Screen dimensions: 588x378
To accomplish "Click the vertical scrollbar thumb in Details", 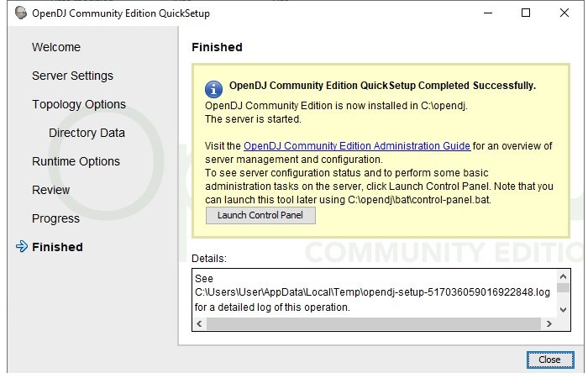I will [563, 287].
